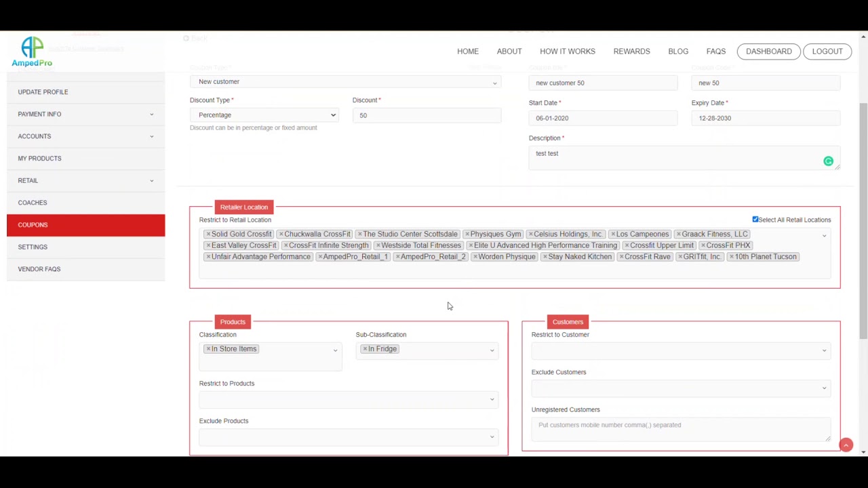The image size is (868, 488).
Task: Open the Restrict to Products dropdown
Action: point(349,399)
